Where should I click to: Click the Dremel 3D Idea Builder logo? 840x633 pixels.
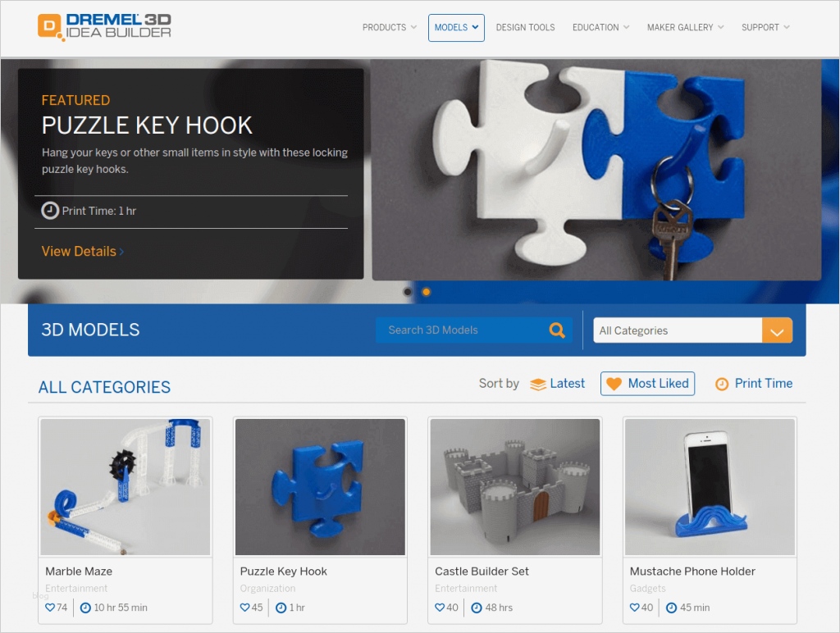(104, 26)
